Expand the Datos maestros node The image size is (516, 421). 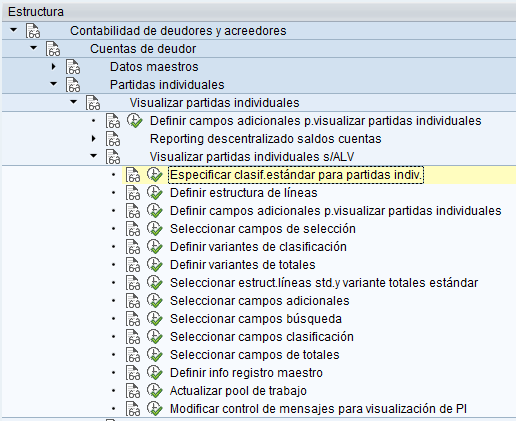coord(53,67)
